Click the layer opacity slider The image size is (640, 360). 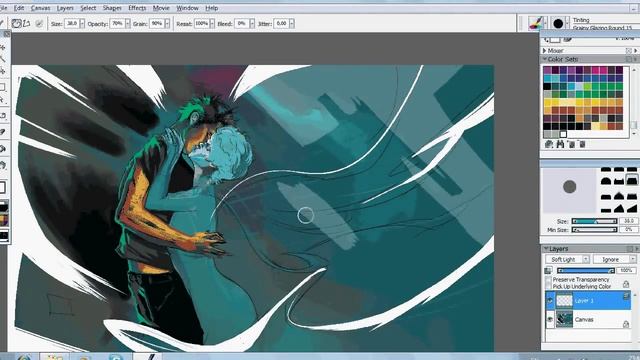[x=585, y=270]
